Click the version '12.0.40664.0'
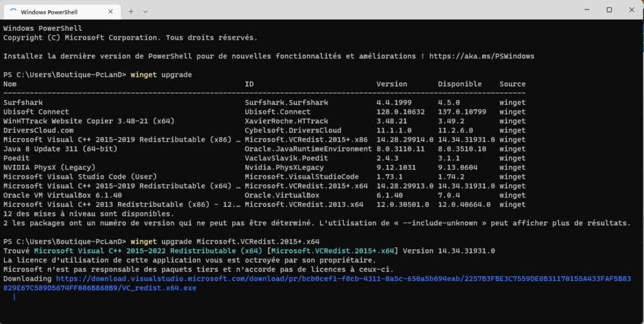 pos(464,204)
